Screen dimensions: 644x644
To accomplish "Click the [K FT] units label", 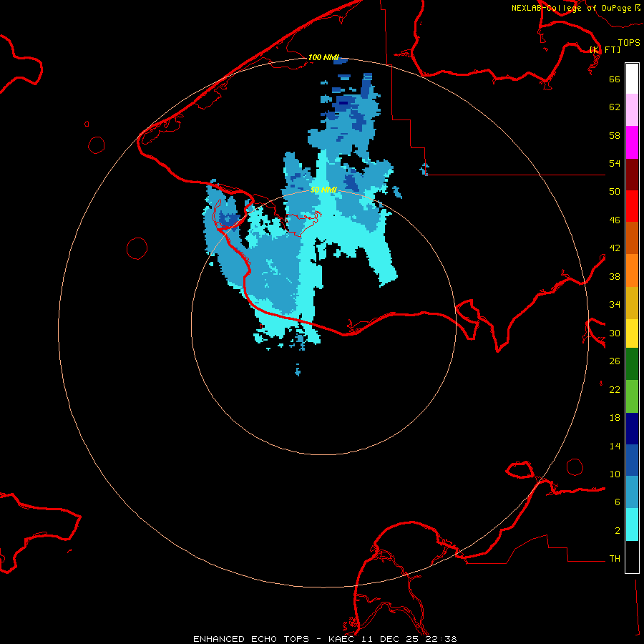I will pyautogui.click(x=605, y=49).
